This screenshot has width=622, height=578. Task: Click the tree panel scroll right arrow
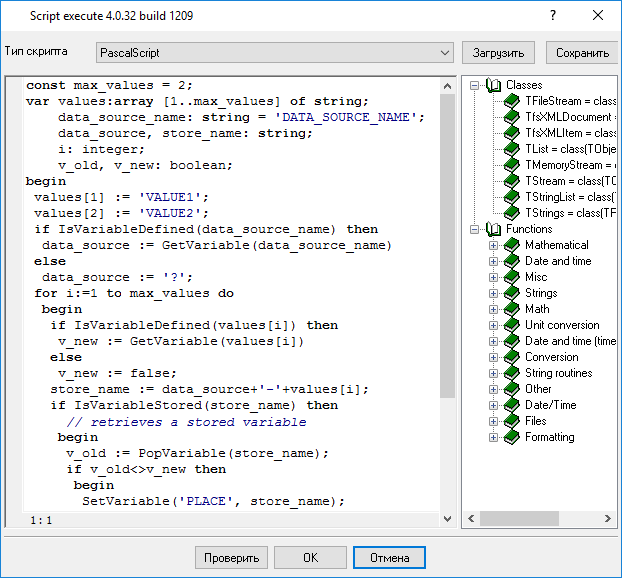click(x=608, y=518)
